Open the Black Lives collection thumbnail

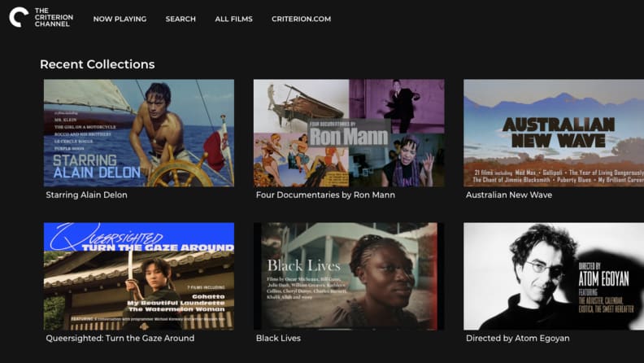coord(349,276)
